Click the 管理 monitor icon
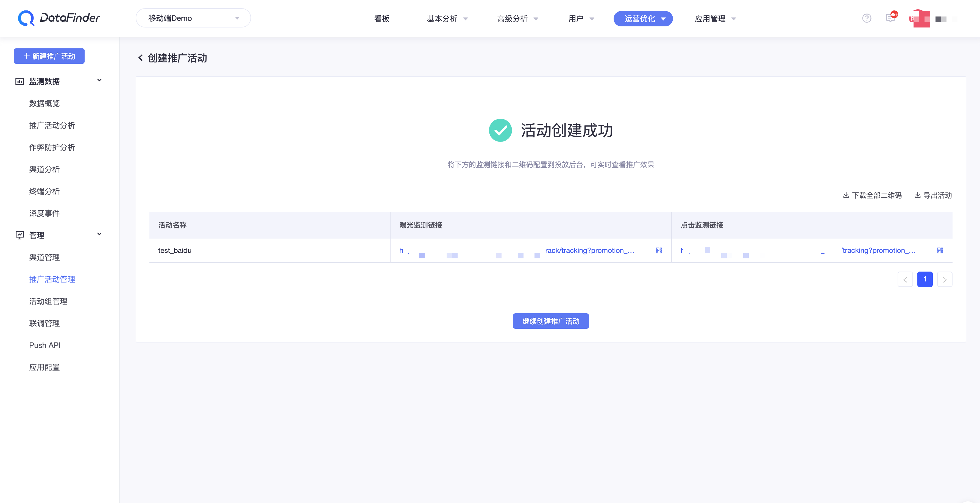 [20, 235]
